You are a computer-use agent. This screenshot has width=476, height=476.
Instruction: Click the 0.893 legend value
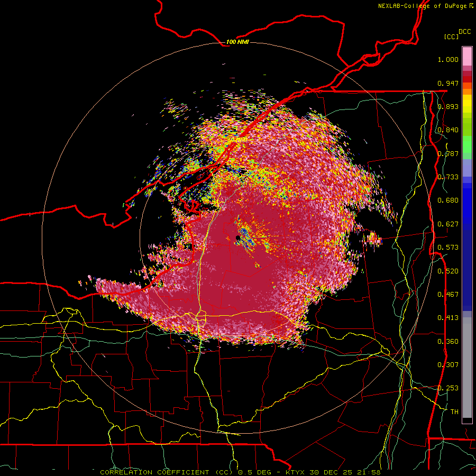coord(448,106)
